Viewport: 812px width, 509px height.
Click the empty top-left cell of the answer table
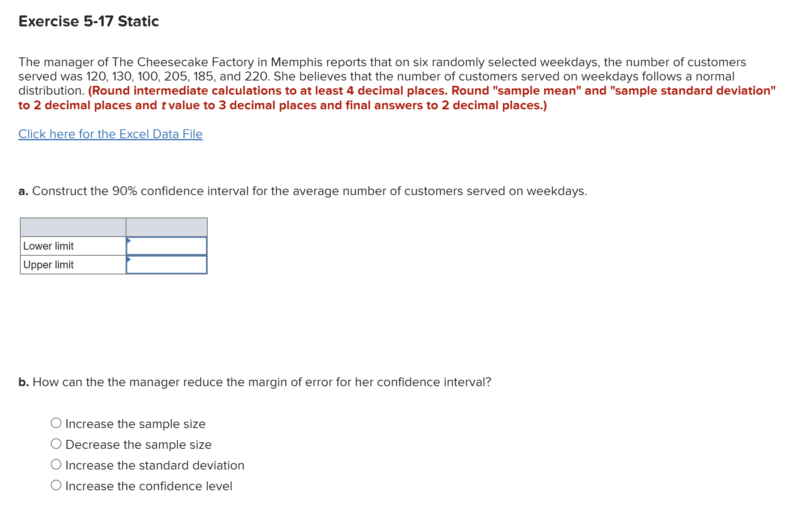[x=73, y=227]
